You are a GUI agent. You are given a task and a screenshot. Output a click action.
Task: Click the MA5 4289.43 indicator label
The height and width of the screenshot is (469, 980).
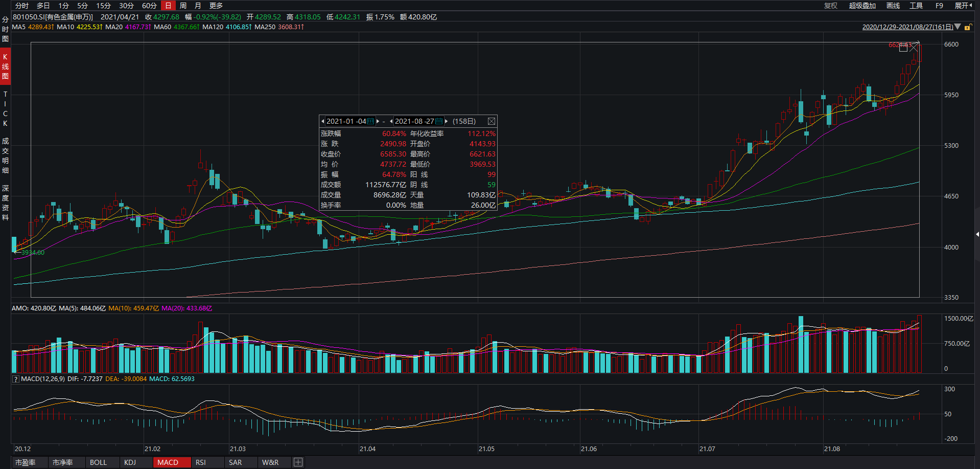click(x=33, y=27)
